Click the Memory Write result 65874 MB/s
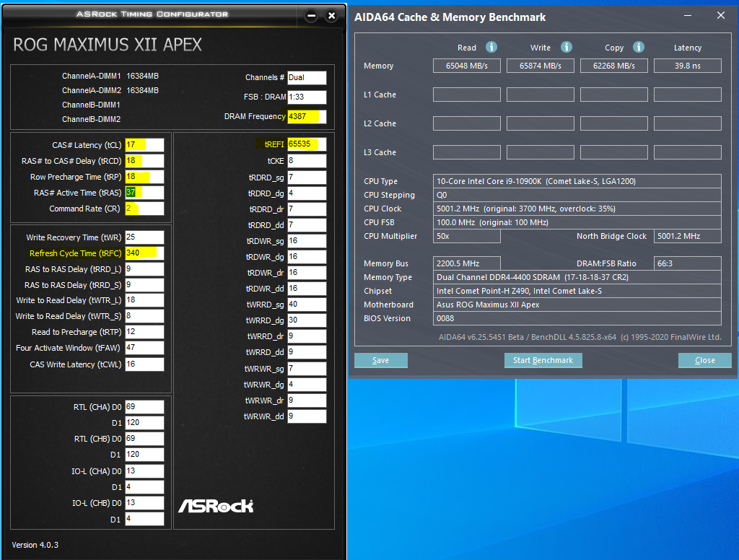Image resolution: width=739 pixels, height=560 pixels. 540,66
